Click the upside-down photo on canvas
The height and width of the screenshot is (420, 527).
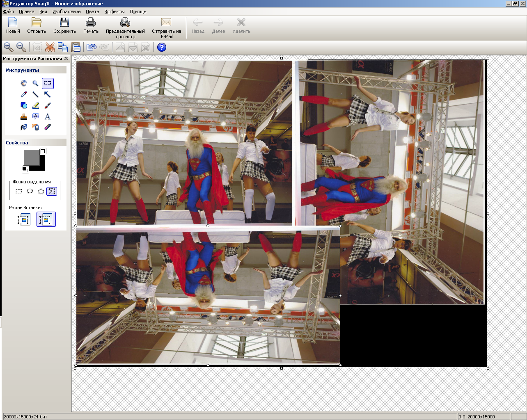208,295
